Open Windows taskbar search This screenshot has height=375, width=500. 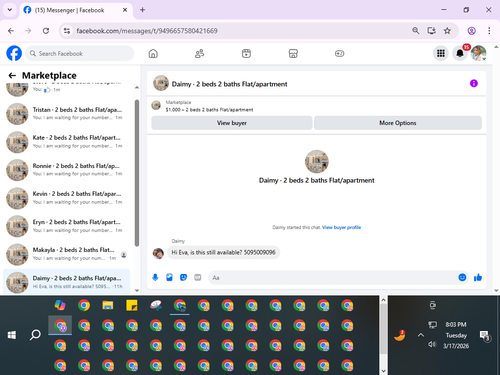pos(35,335)
